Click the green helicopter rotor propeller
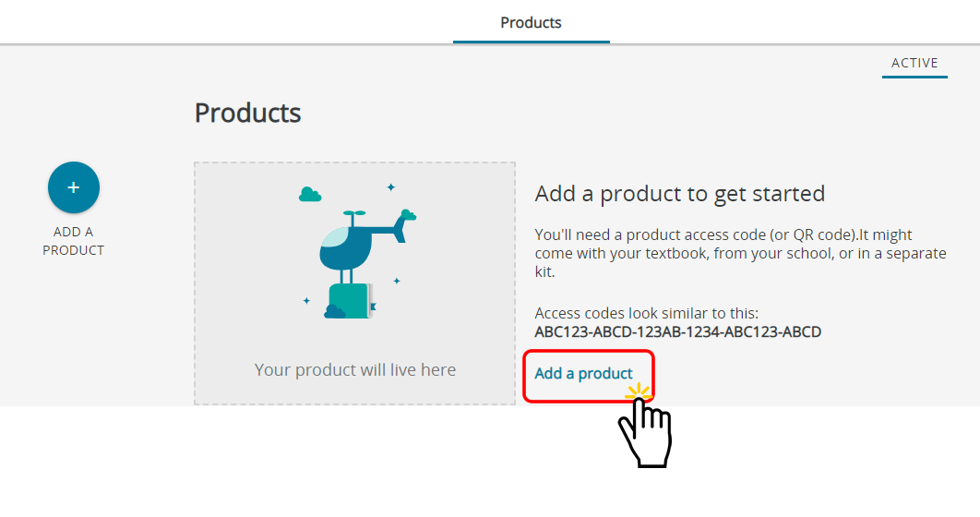Screen dimensions: 980x517 [x=354, y=213]
